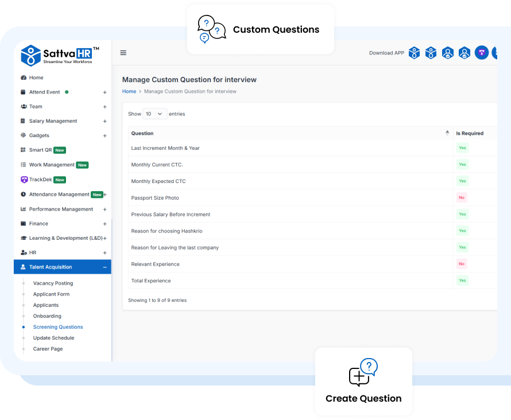Click the Create Question button
Viewport: 511px width, 420px height.
point(363,382)
